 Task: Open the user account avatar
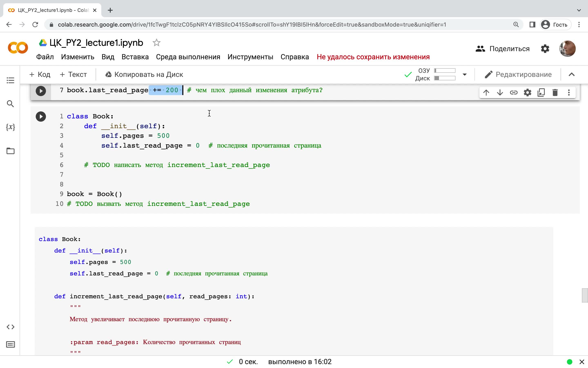coord(567,49)
